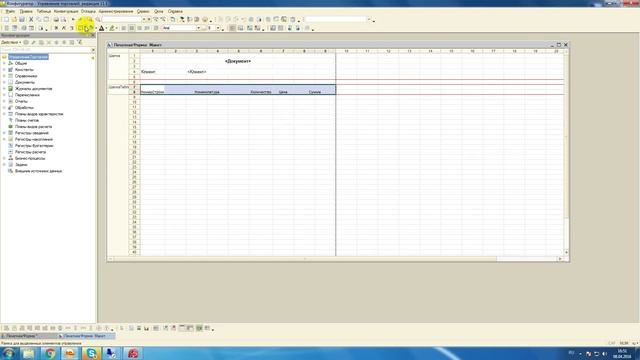The image size is (640, 360).
Task: Select the Отчеты tree item
Action: click(x=21, y=101)
